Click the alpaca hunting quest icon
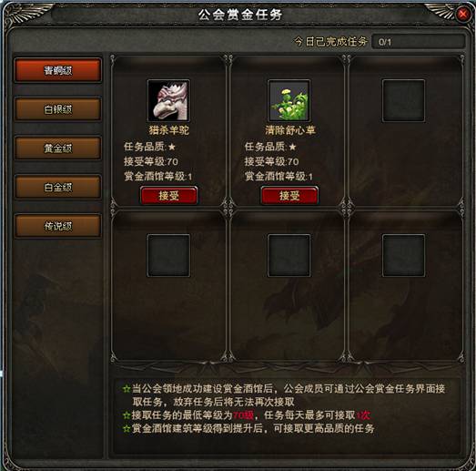 point(168,101)
